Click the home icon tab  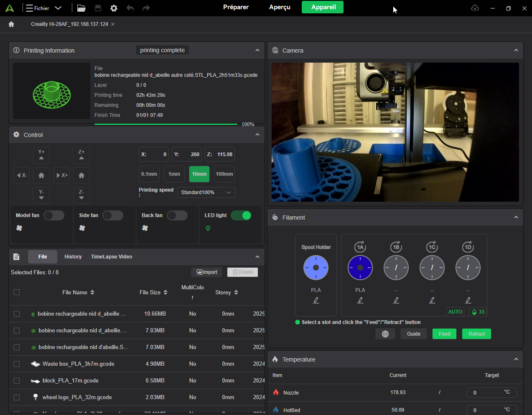point(11,24)
